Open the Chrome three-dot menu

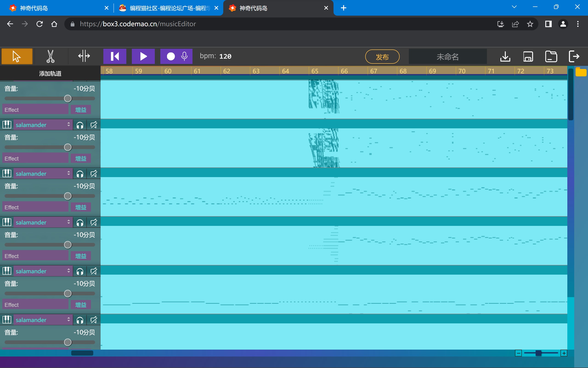[x=578, y=24]
